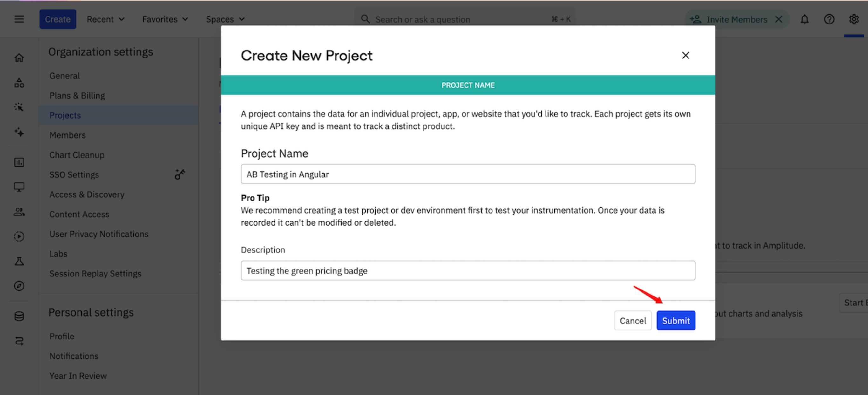
Task: Expand the Favorites dropdown
Action: tap(165, 19)
